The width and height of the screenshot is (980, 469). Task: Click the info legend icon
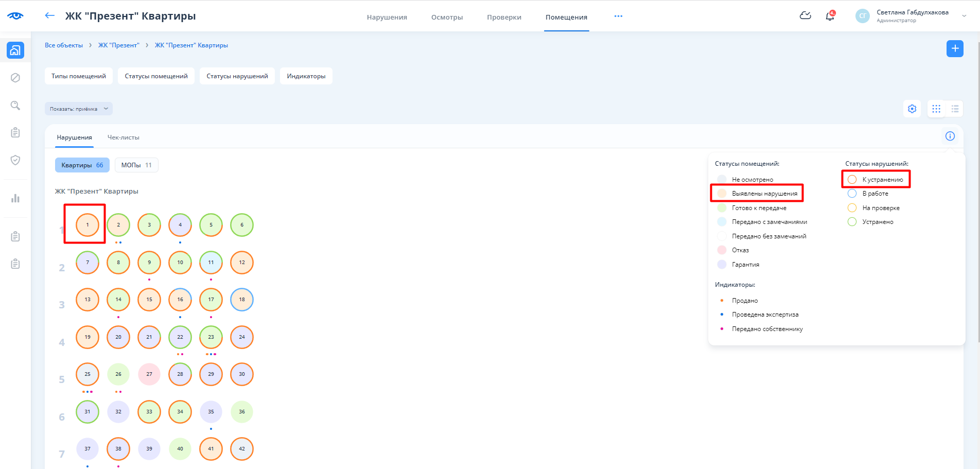(950, 136)
